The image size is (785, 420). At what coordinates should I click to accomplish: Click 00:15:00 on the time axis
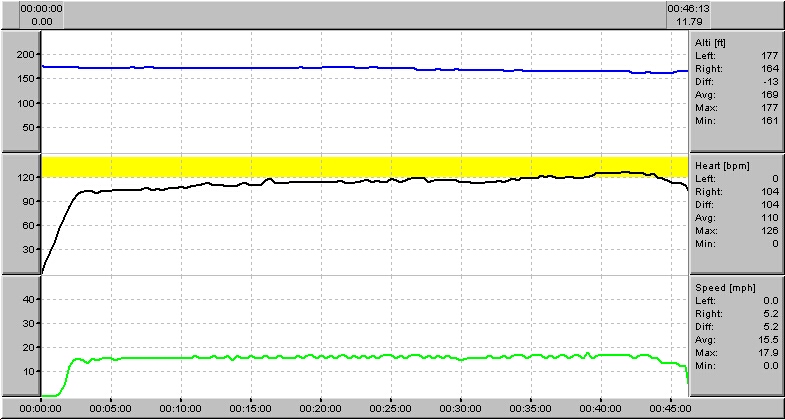[251, 408]
